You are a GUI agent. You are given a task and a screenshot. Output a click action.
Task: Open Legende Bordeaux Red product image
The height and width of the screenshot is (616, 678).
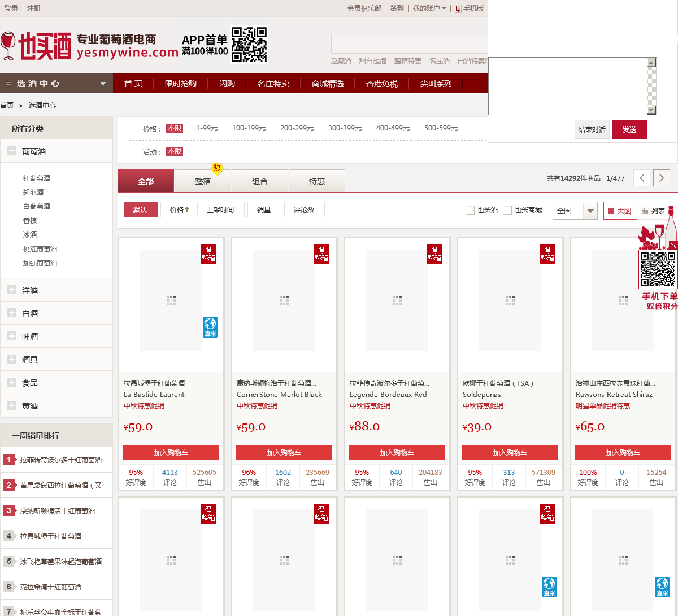point(397,300)
